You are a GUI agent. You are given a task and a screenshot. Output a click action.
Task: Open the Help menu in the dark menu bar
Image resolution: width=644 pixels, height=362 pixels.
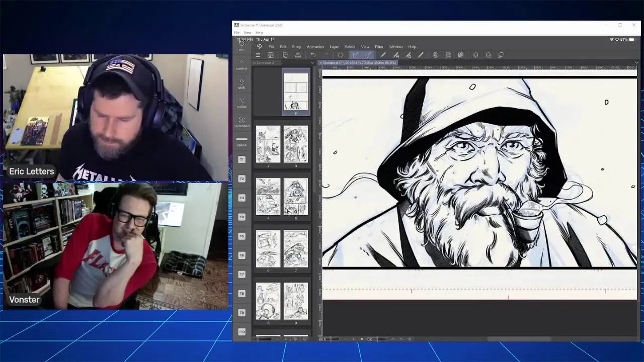click(412, 47)
